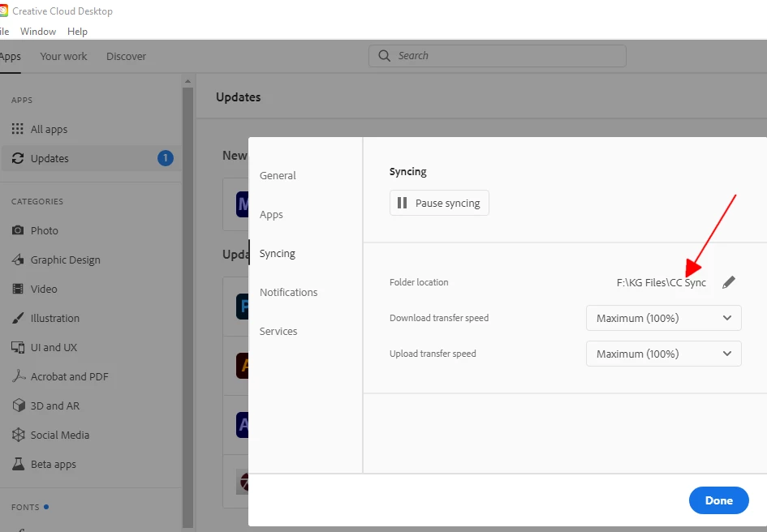Screen dimensions: 767x532
Task: Click the sidebar vertical scrollbar
Action: [187, 307]
